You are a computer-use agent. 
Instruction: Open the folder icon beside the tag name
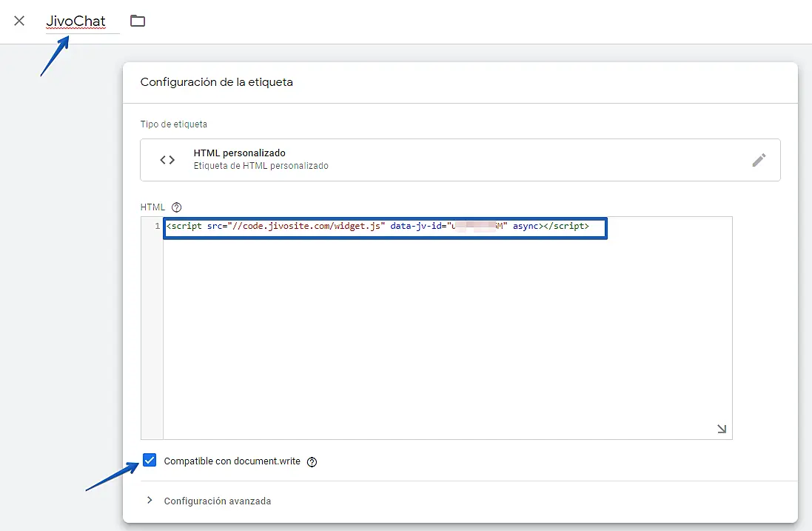pos(138,21)
